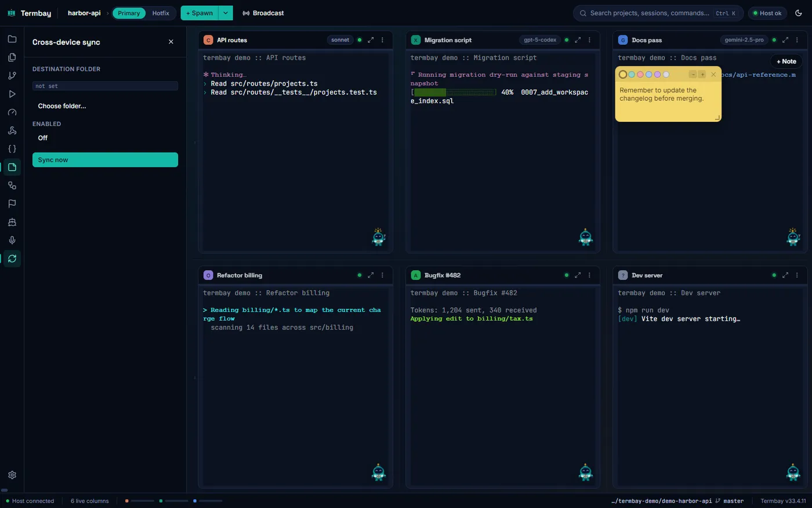Open settings gear at the sidebar bottom

(12, 475)
